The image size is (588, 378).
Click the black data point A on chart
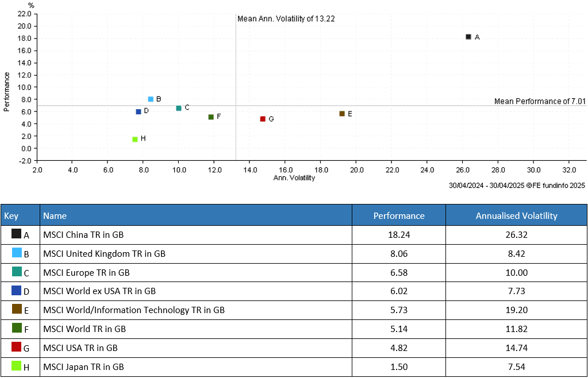click(468, 37)
